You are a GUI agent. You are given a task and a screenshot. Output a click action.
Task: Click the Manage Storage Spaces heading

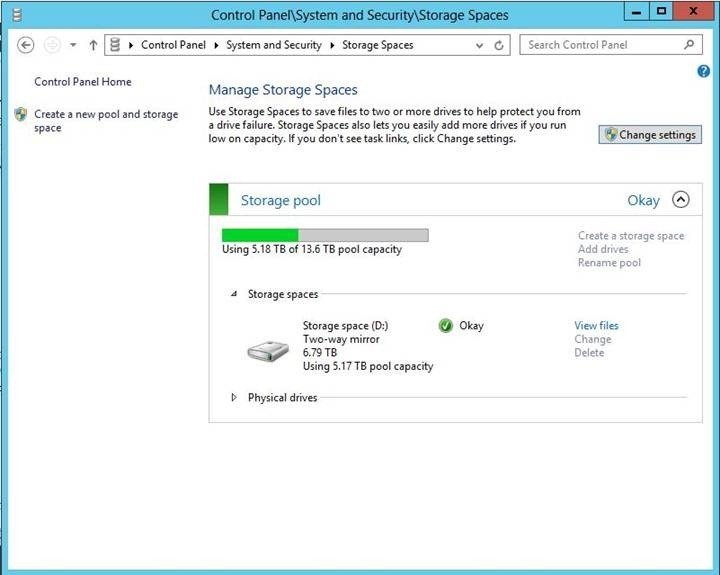point(283,90)
